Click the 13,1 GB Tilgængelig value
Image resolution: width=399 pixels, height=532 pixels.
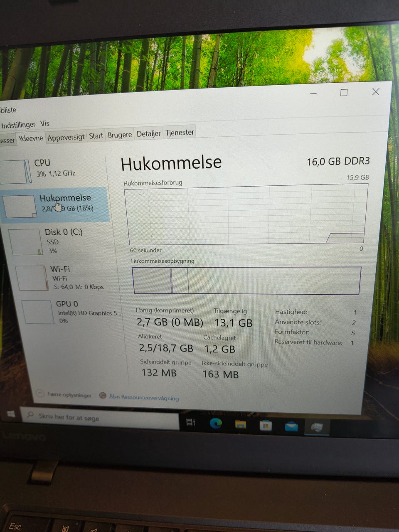point(233,323)
